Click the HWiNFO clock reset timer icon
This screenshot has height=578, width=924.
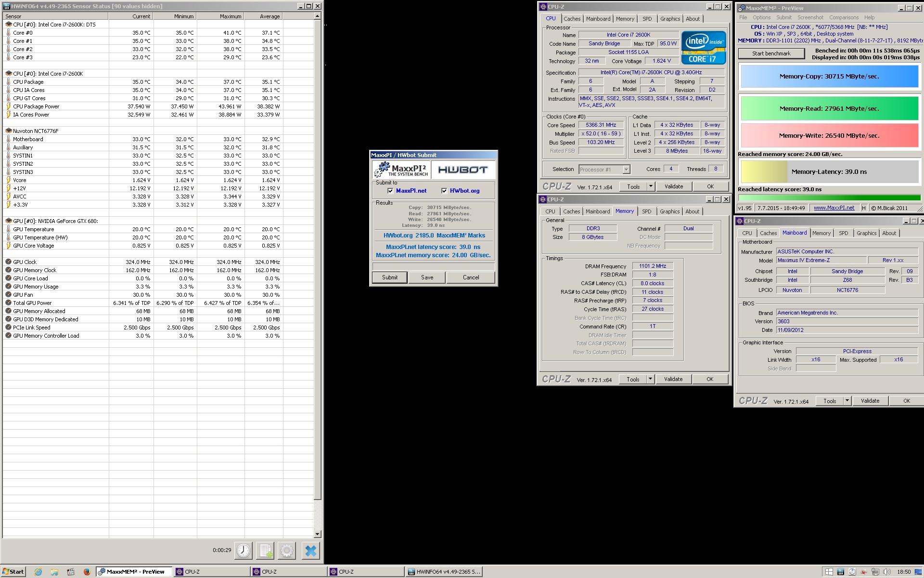pos(244,551)
